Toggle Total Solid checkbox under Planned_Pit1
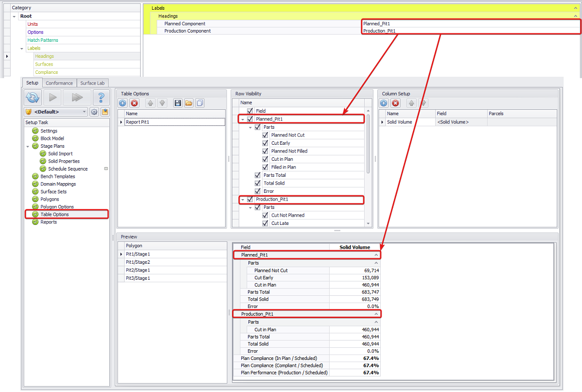Screen dimensions: 582x392 coord(258,183)
